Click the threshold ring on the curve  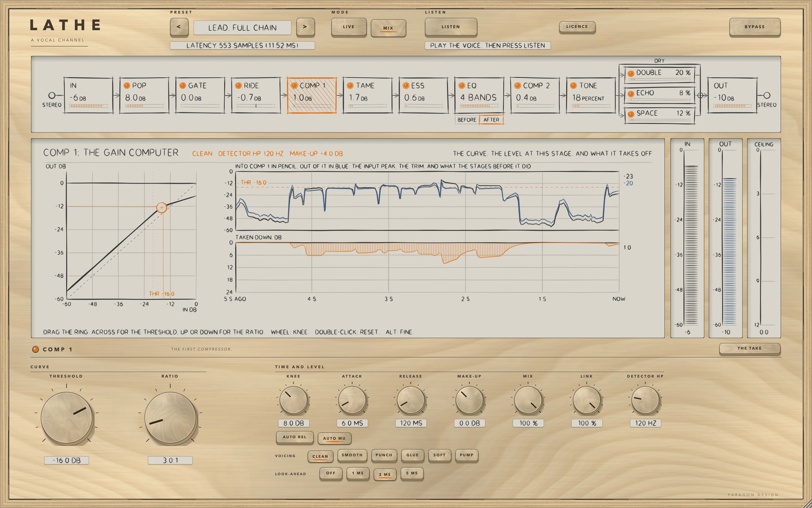(162, 208)
